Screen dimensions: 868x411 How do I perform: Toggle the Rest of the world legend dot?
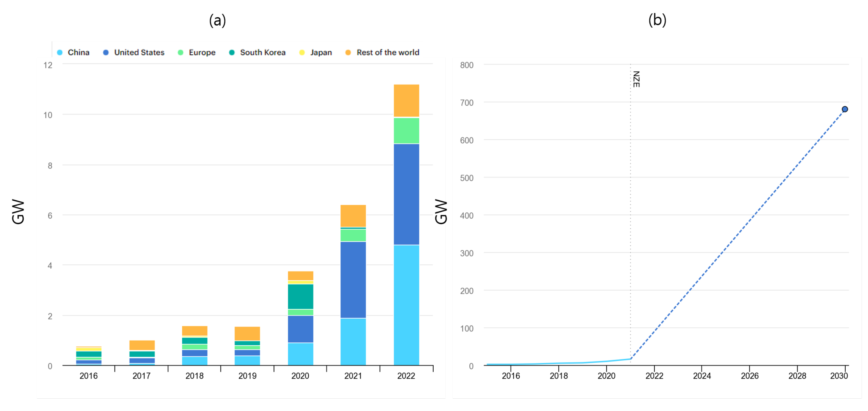click(x=348, y=53)
